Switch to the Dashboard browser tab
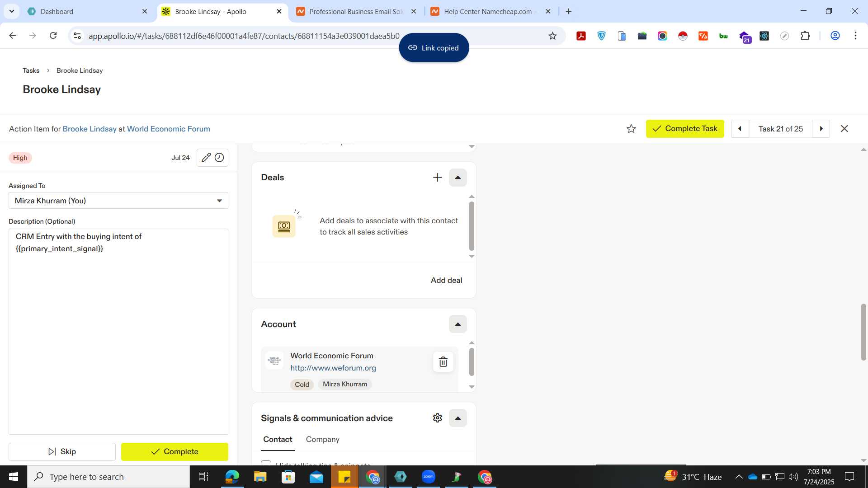This screenshot has width=868, height=488. pos(87,11)
